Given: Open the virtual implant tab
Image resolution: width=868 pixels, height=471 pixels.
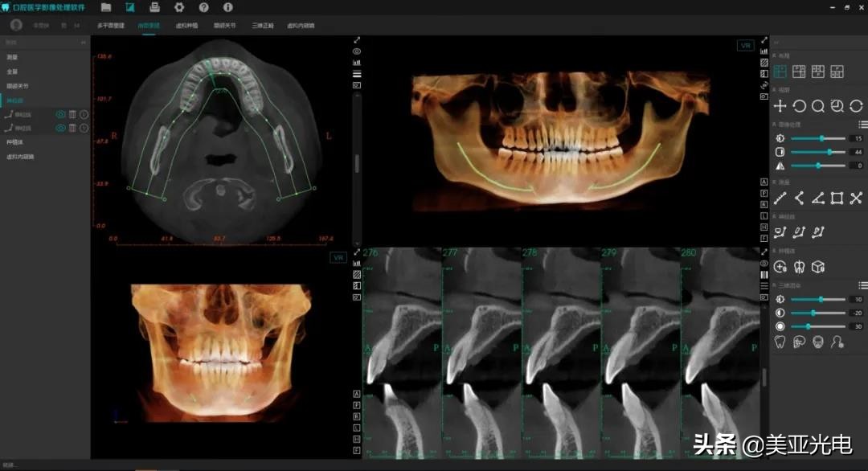Looking at the screenshot, I should 186,26.
